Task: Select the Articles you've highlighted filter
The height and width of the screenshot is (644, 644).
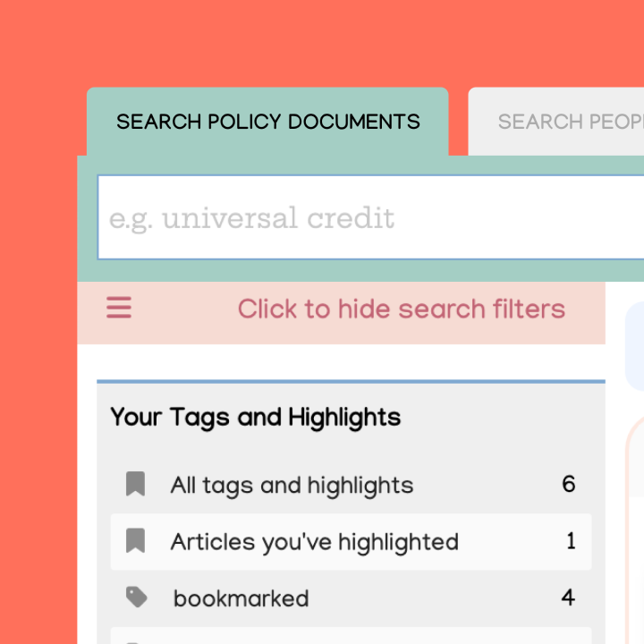Action: pyautogui.click(x=352, y=541)
